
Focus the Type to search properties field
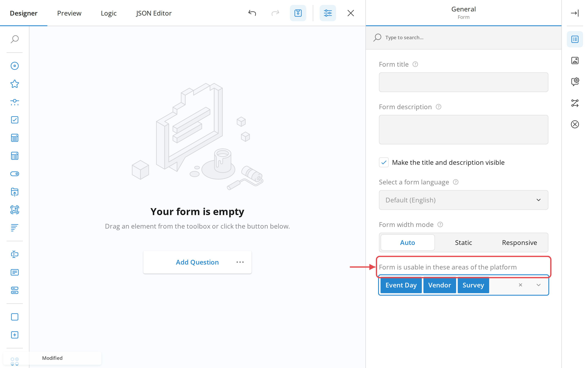463,37
